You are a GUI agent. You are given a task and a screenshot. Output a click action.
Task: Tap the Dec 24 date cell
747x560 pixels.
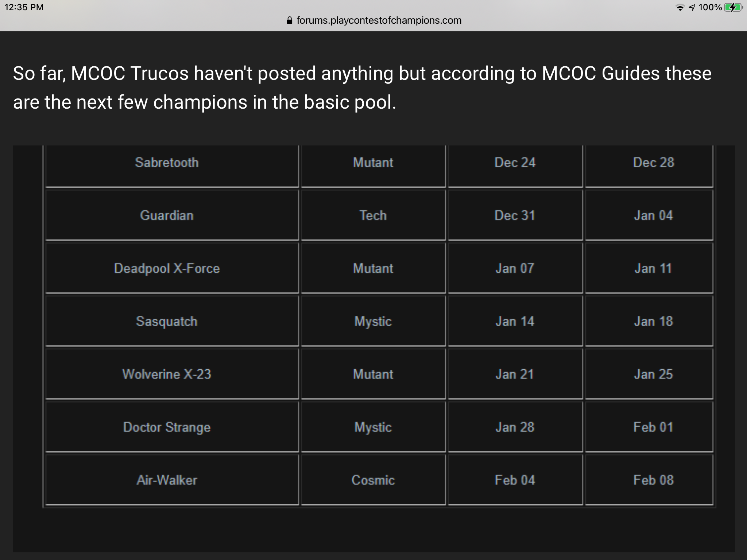point(515,166)
